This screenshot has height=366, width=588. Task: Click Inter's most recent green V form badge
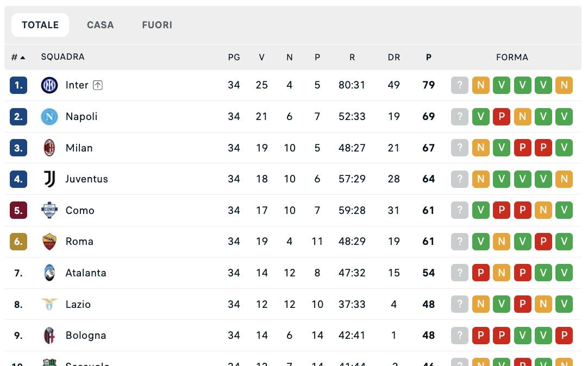point(543,85)
